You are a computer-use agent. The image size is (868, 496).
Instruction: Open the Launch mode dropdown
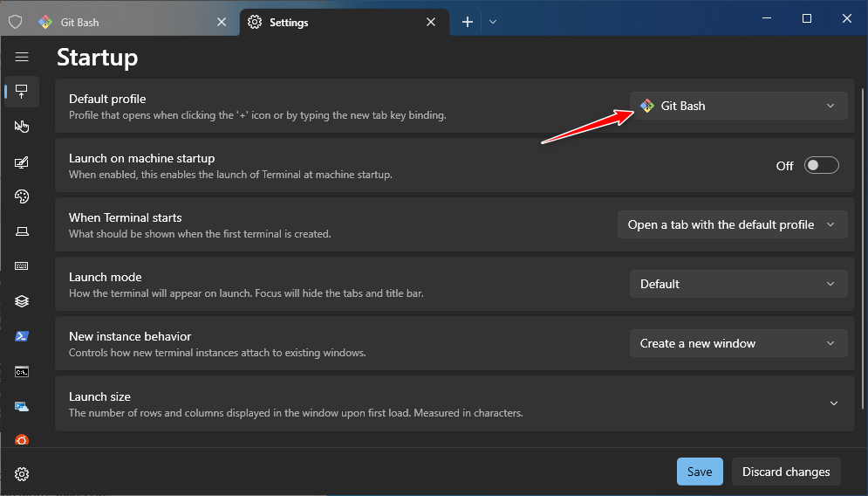[x=738, y=284]
